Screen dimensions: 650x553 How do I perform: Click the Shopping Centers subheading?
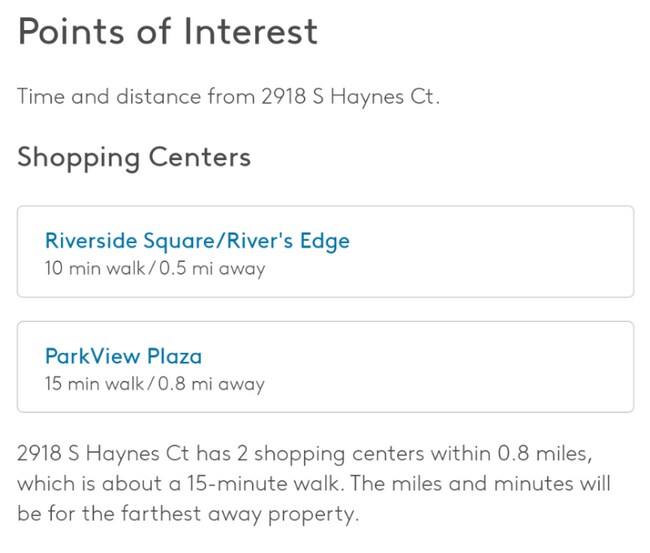134,158
